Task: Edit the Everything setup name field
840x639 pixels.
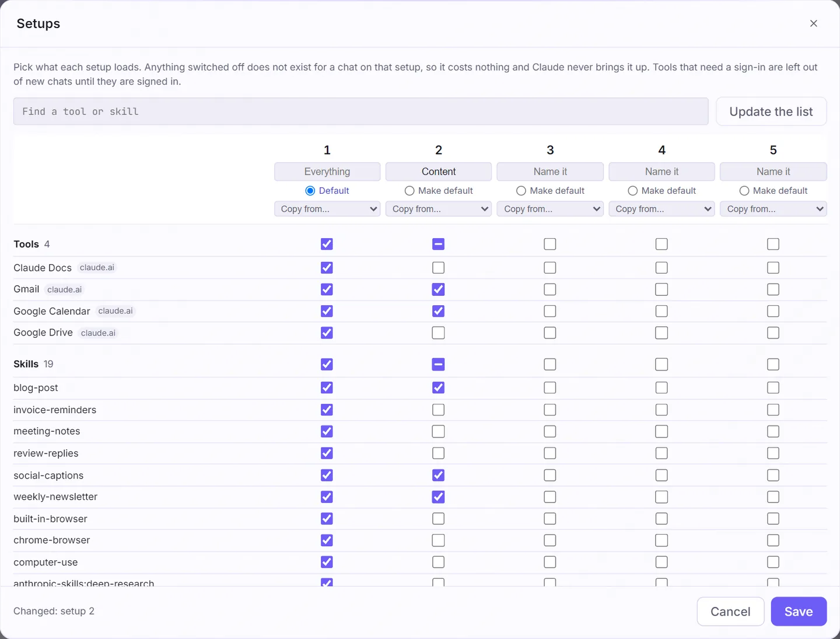Action: (x=327, y=172)
